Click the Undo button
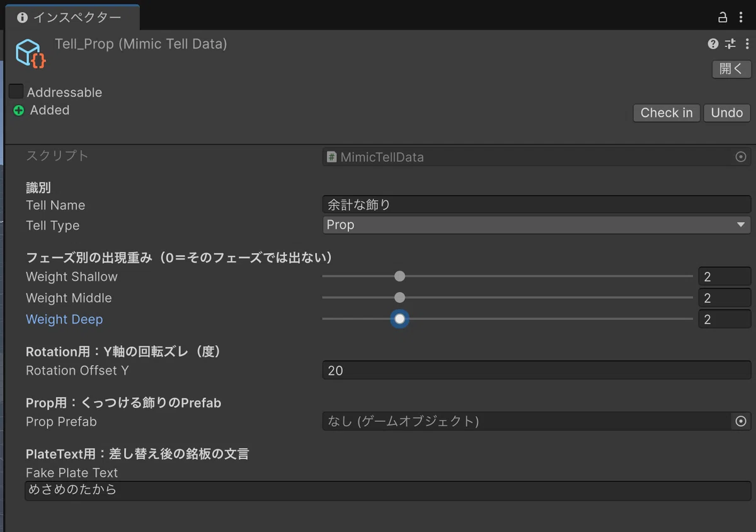 (727, 113)
